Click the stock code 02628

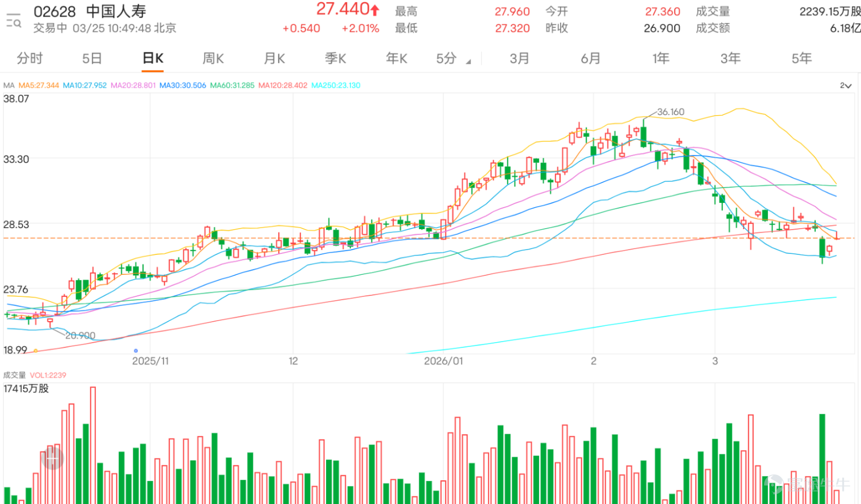[55, 11]
